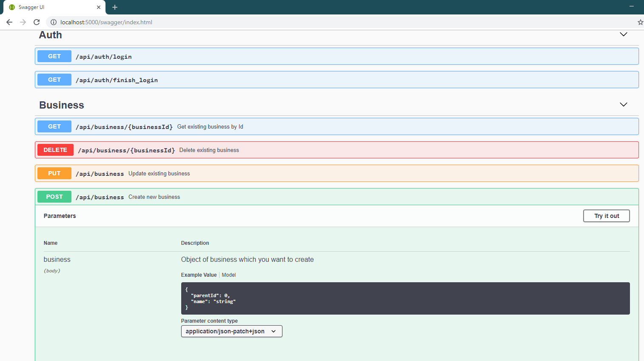The width and height of the screenshot is (644, 361).
Task: Click the GET badge for finish_login
Action: 54,80
